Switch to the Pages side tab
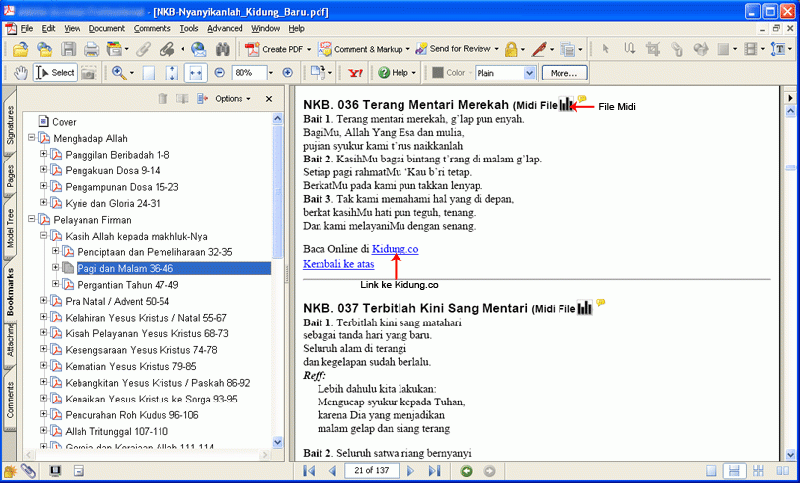 pyautogui.click(x=10, y=177)
